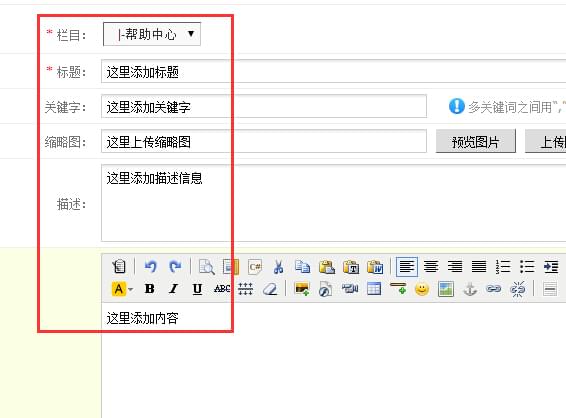Toggle bold formatting in editor
566x418 pixels.
tap(149, 289)
